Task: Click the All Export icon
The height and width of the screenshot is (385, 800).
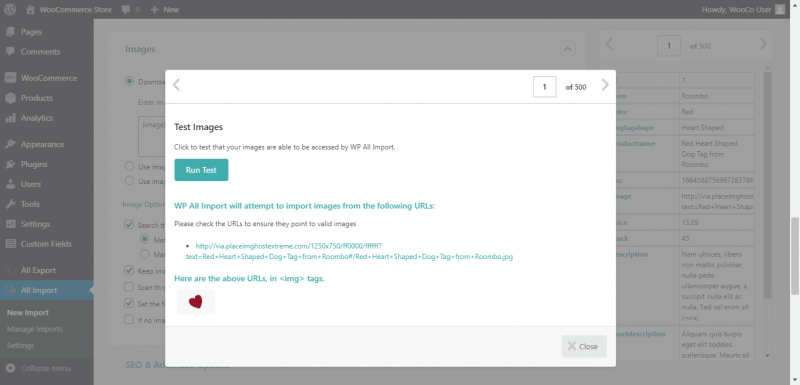Action: point(10,270)
